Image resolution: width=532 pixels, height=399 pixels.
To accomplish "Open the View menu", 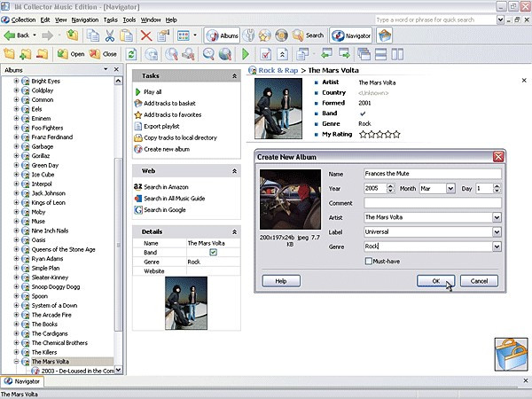I will (60, 20).
